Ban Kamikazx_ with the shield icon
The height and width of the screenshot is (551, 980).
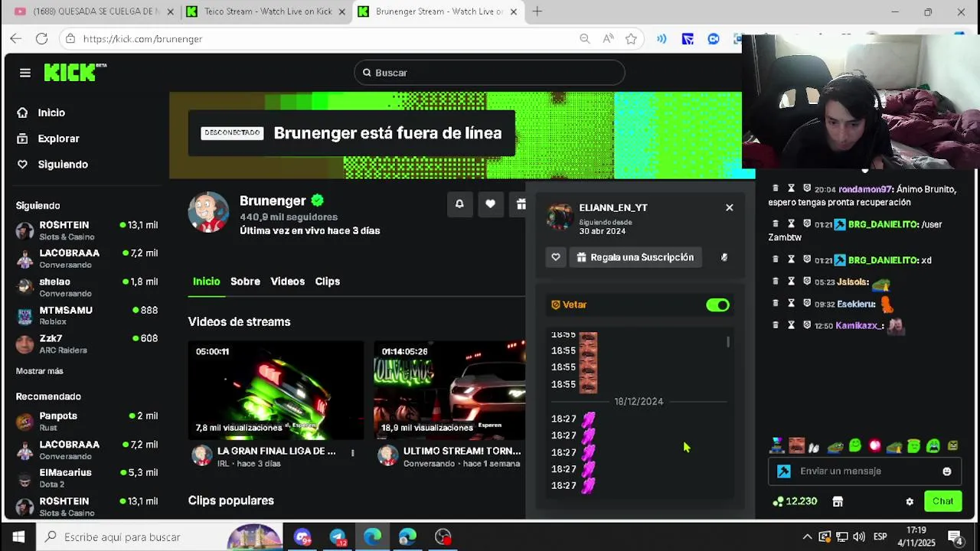tap(807, 325)
